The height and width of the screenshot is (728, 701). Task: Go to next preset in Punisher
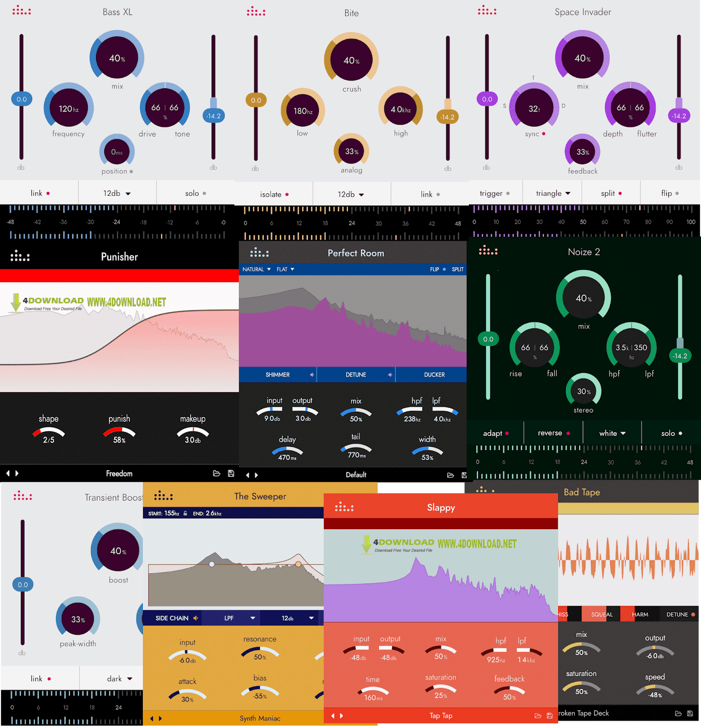[x=17, y=473]
